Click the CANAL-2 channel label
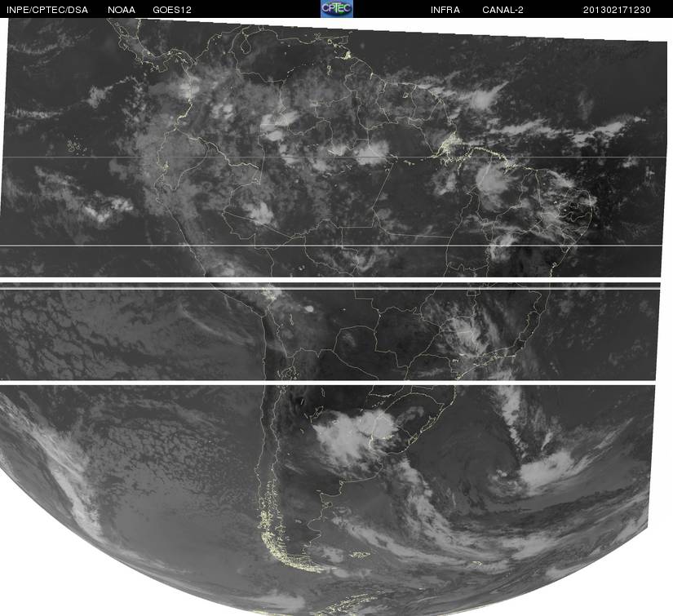Viewport: 673px width, 616px height. (503, 10)
